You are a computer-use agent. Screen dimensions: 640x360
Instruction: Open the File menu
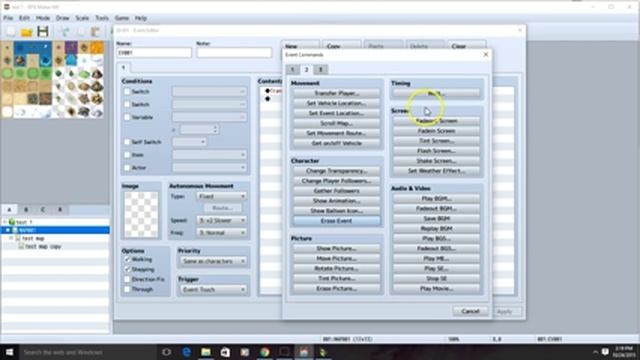point(8,18)
